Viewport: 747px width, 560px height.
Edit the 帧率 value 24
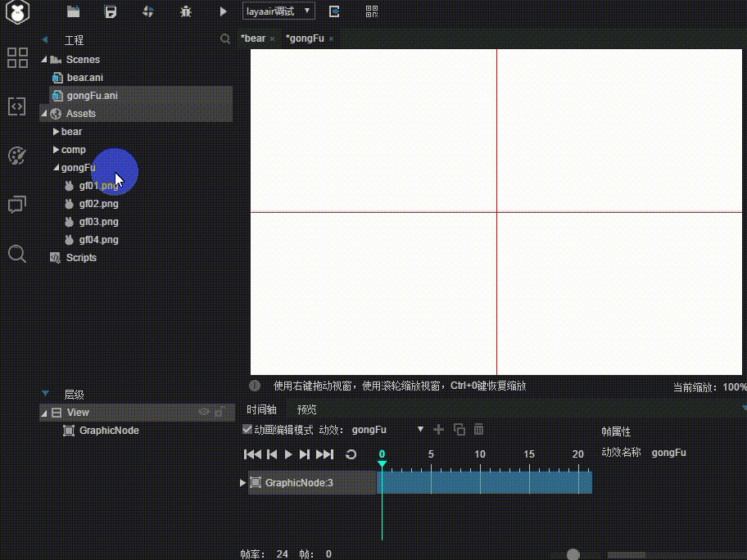click(282, 553)
